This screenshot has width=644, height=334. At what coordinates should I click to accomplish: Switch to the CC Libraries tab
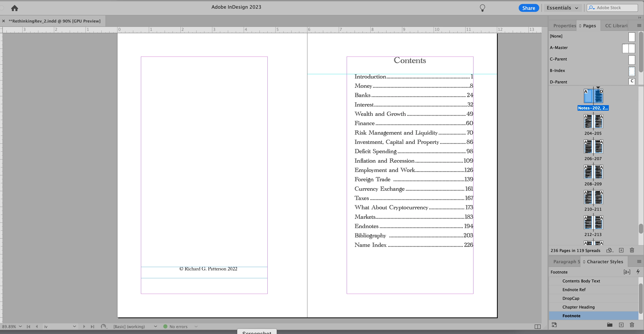click(x=616, y=25)
